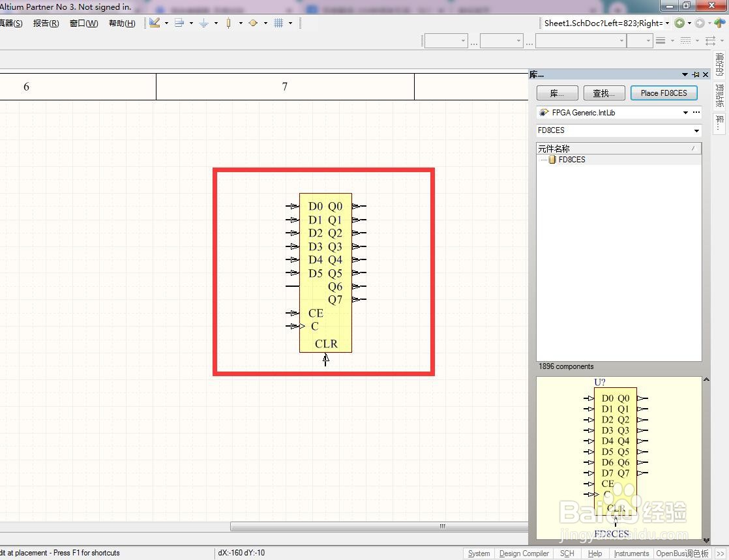Click the Help status bar button
This screenshot has height=560, width=729.
pos(595,553)
